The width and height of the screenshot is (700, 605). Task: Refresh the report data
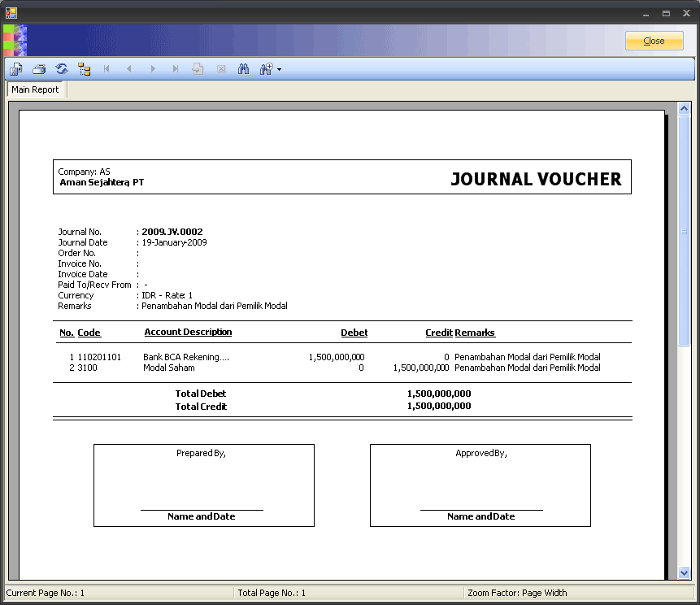[61, 70]
